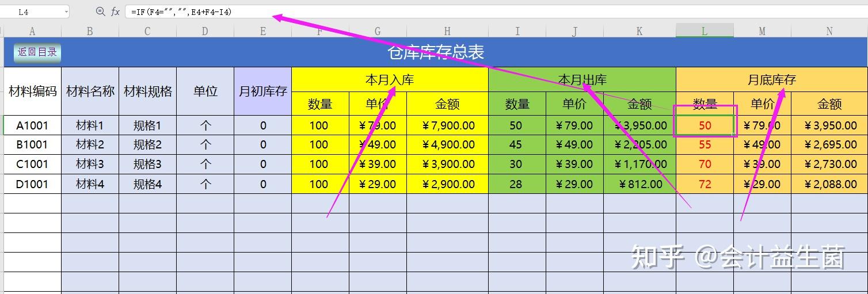
Task: Select cell D1001 material code
Action: click(x=32, y=184)
